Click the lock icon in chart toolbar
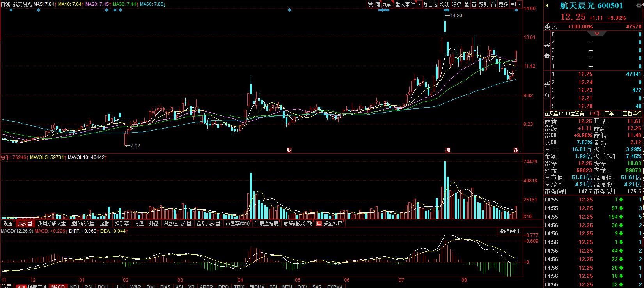The width and height of the screenshot is (644, 288). [x=493, y=4]
